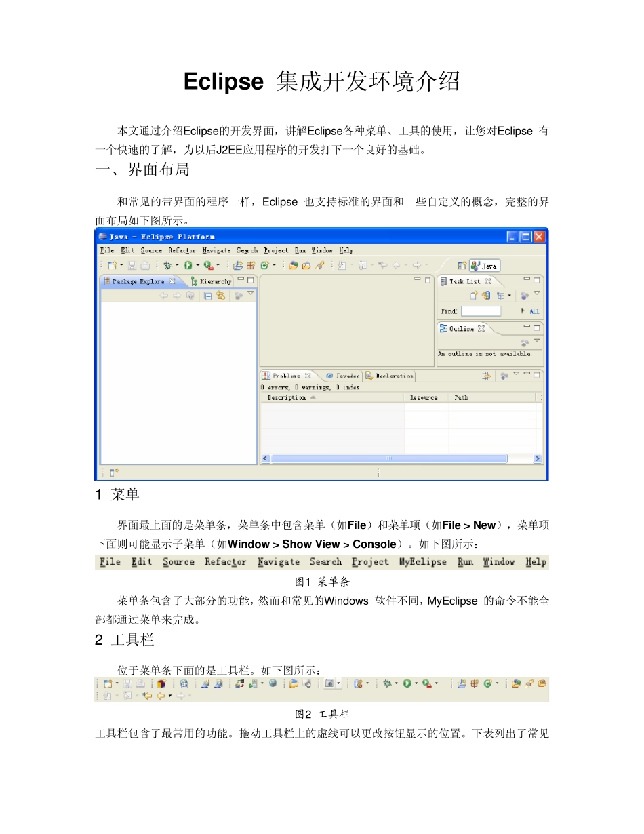Click Collapse All in Package Explorer

(207, 296)
